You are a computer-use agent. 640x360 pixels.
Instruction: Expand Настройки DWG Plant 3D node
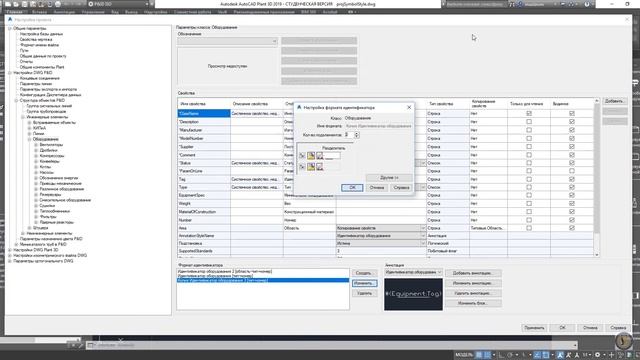click(x=10, y=250)
